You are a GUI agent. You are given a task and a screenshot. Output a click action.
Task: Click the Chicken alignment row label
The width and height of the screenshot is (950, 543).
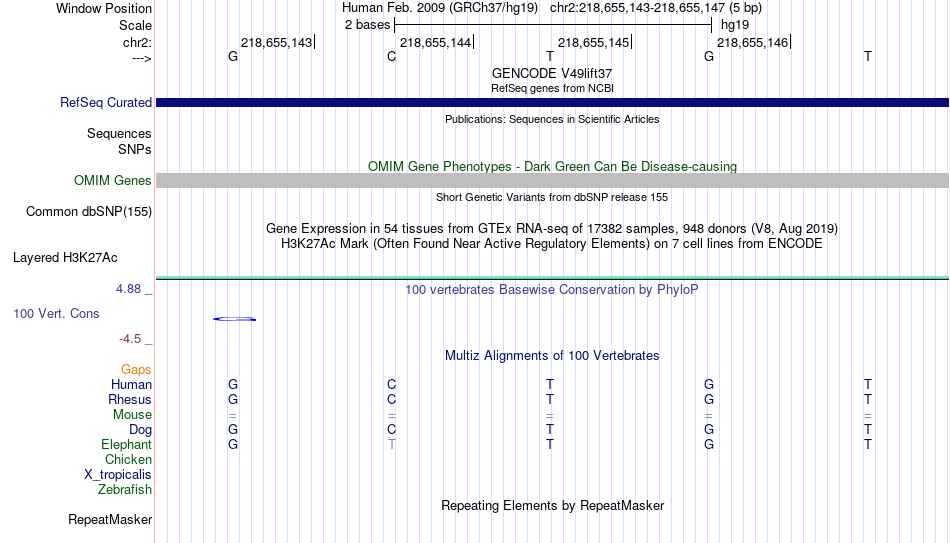128,460
